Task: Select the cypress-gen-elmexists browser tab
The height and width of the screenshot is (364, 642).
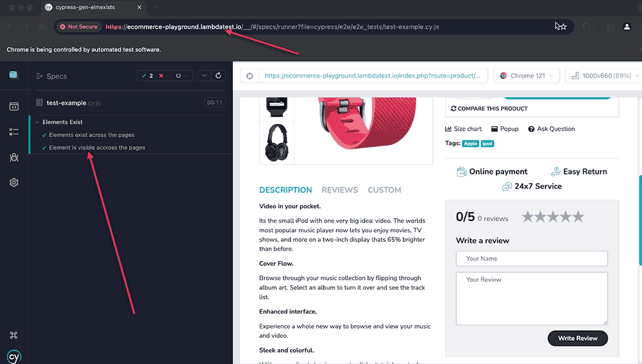Action: [94, 7]
